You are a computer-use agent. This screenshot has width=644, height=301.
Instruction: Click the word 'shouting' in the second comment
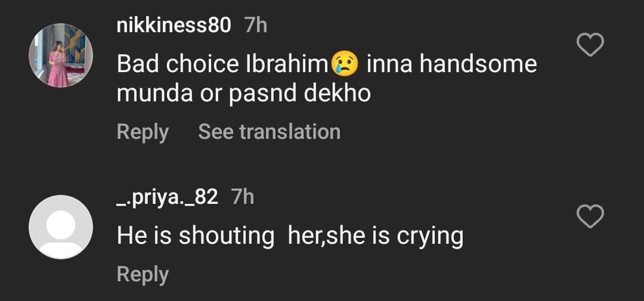click(227, 236)
